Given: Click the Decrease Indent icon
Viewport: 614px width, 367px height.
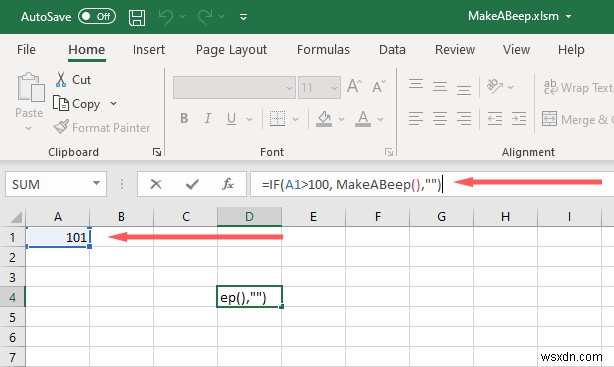Looking at the screenshot, I should click(x=495, y=119).
